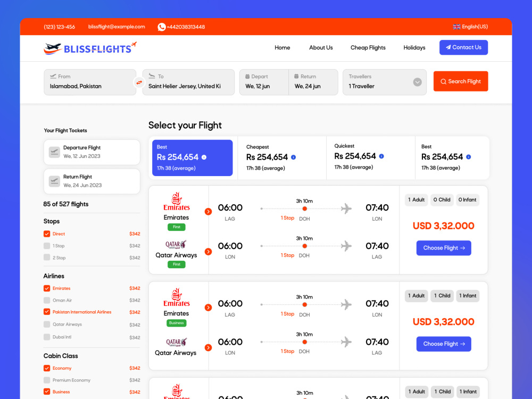Swap From and To locations icon
This screenshot has height=399, width=532.
pyautogui.click(x=139, y=82)
